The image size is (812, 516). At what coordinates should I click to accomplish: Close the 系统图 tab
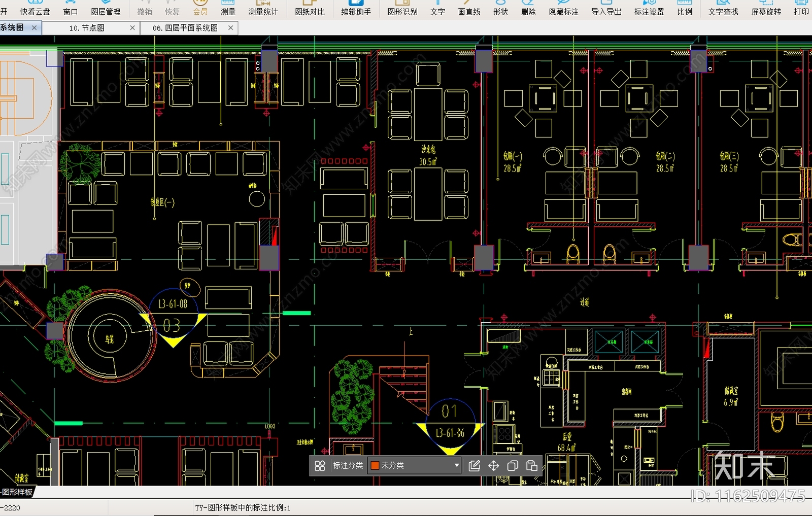pos(34,27)
